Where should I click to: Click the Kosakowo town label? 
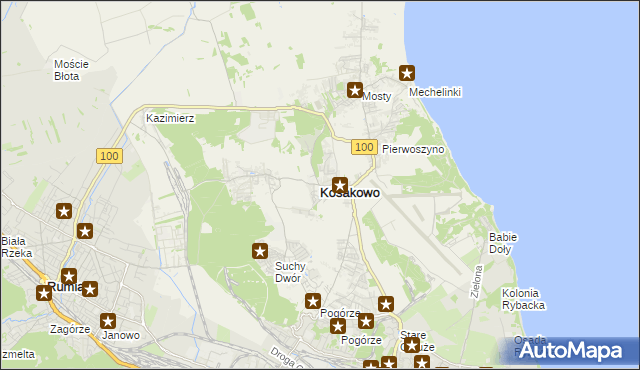point(350,193)
